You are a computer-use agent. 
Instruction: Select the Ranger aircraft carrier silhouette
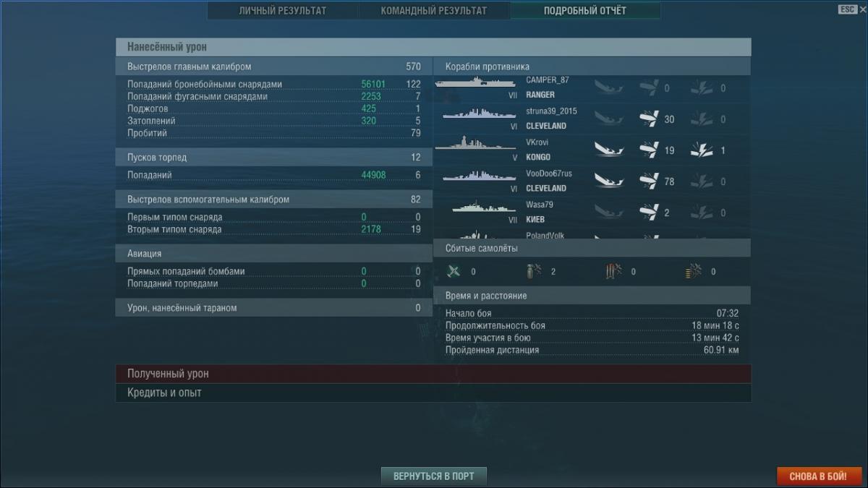(x=475, y=83)
